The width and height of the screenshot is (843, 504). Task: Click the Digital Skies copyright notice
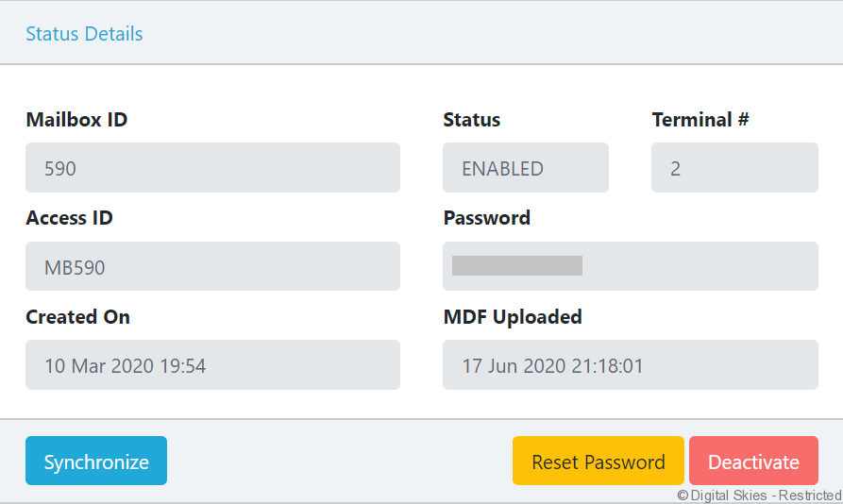[759, 496]
